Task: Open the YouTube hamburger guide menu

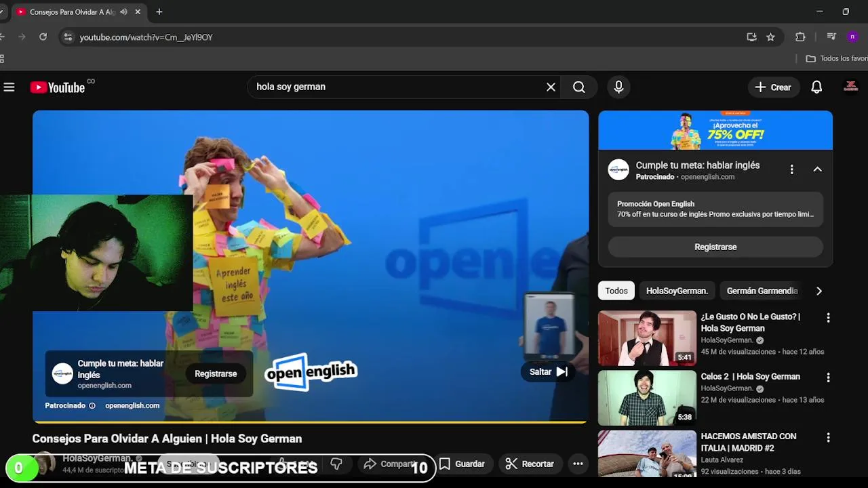Action: [x=9, y=87]
